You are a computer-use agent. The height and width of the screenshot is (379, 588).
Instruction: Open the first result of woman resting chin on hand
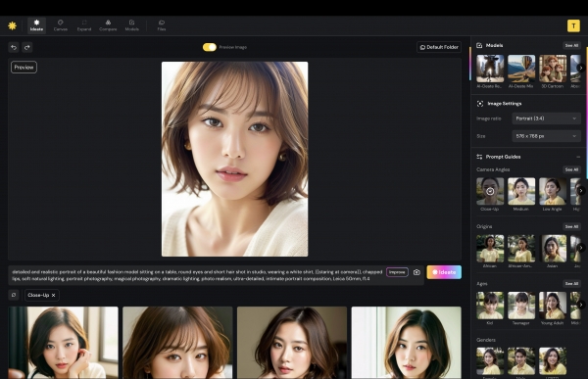63,343
